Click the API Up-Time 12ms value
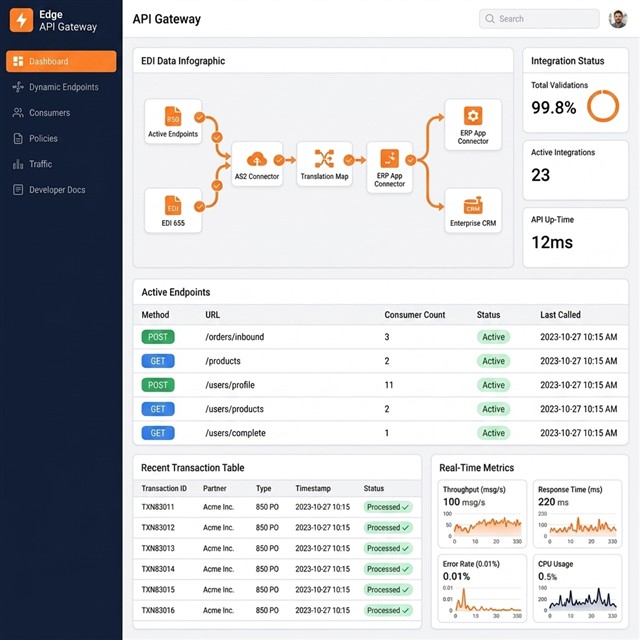640x640 pixels. [552, 242]
